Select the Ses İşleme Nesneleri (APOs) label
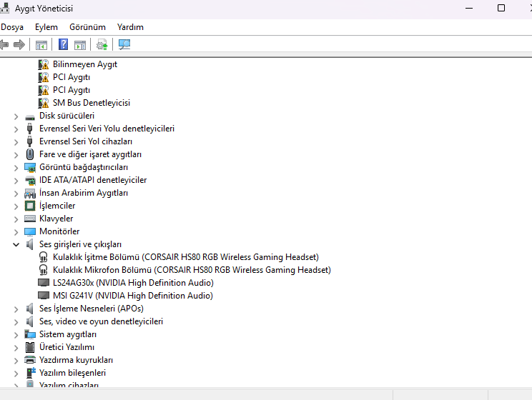The height and width of the screenshot is (400, 532). pos(92,309)
